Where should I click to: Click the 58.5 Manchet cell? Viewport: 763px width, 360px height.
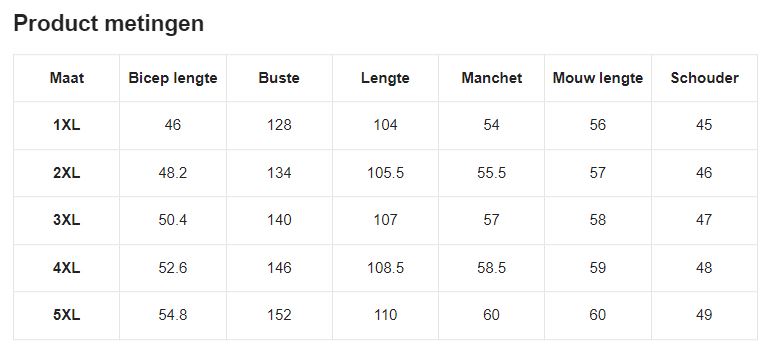(x=491, y=268)
